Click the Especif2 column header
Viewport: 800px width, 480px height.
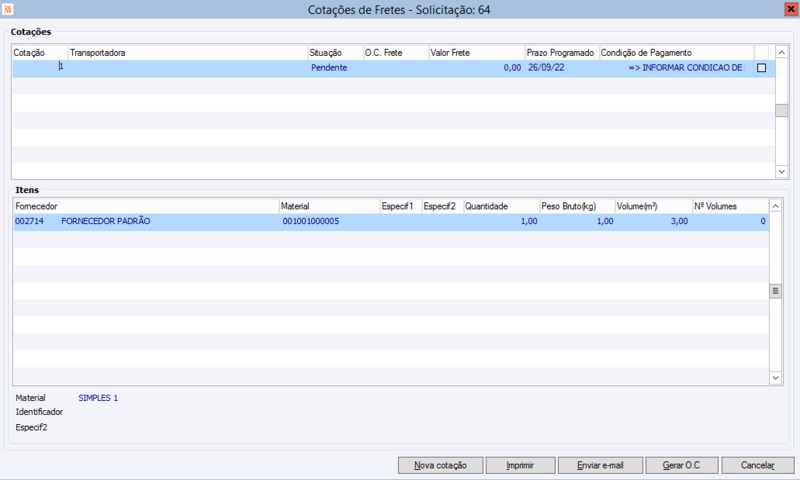coord(442,206)
